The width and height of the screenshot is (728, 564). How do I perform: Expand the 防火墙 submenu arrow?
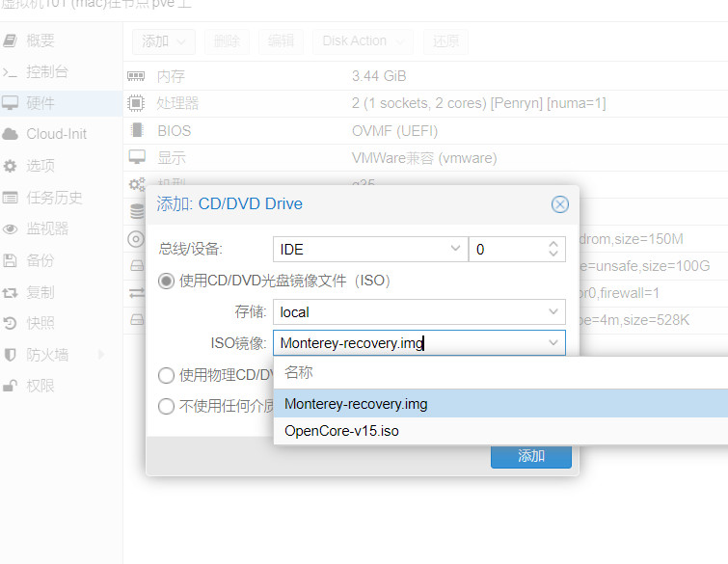click(101, 355)
